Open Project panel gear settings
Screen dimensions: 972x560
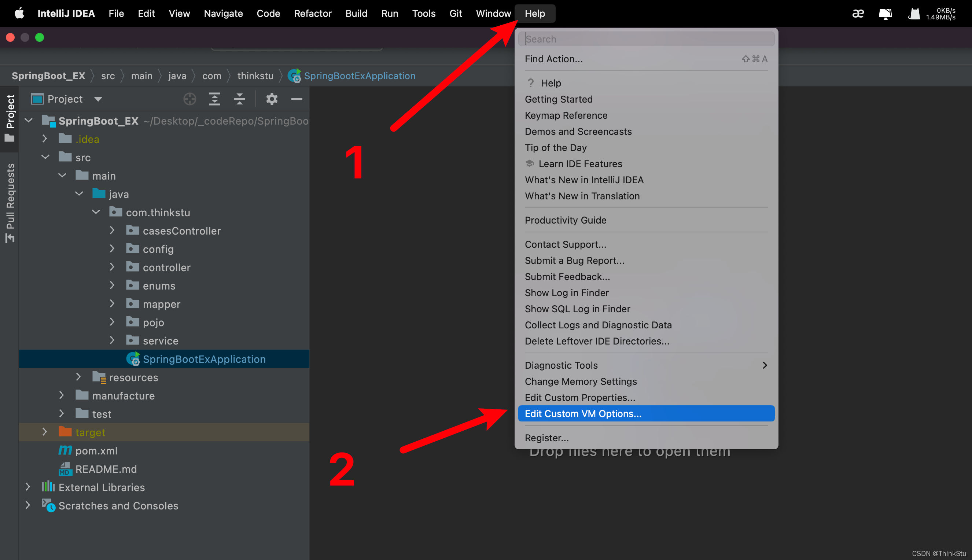coord(272,99)
